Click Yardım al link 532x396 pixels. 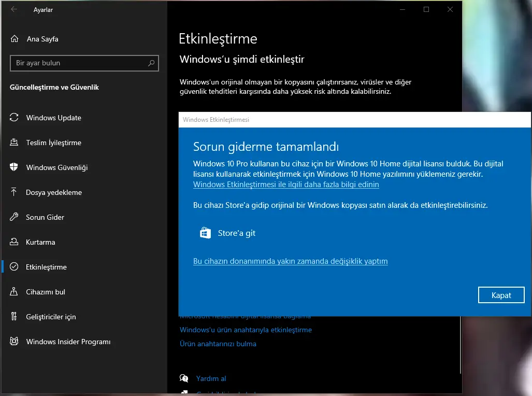pyautogui.click(x=211, y=378)
